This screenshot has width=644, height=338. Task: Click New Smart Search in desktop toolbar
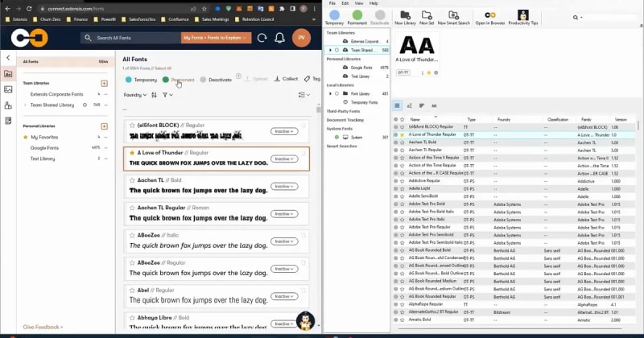[x=453, y=18]
